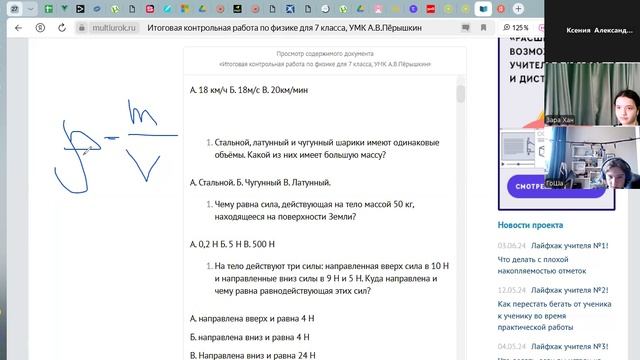640x360 pixels.
Task: Click the 125% zoom indicator
Action: click(x=516, y=28)
